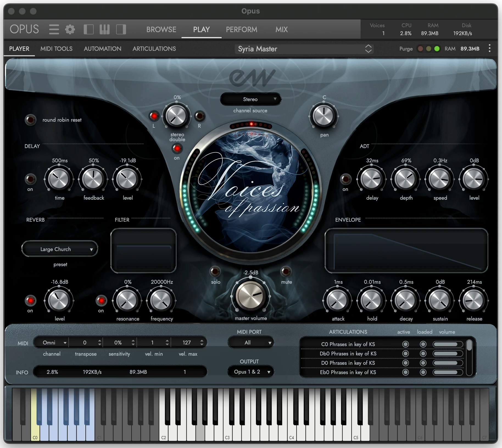Expand the Stereo channel source dropdown

pos(250,99)
